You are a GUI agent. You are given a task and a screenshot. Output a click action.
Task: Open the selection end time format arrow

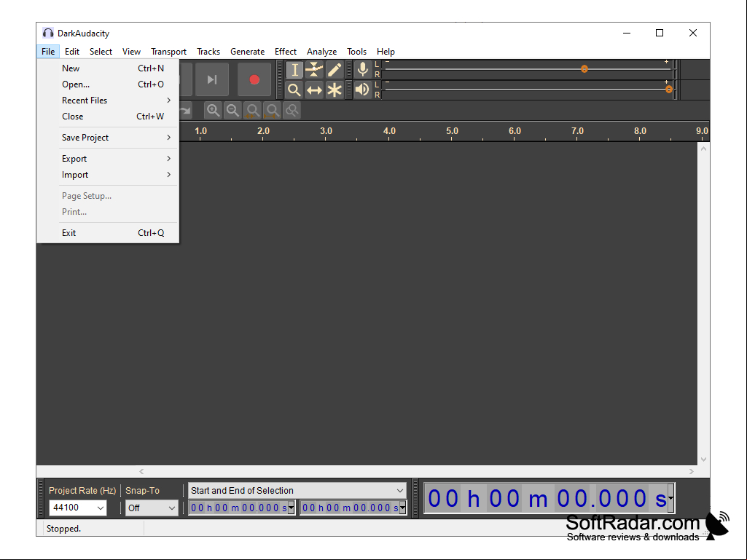[403, 508]
